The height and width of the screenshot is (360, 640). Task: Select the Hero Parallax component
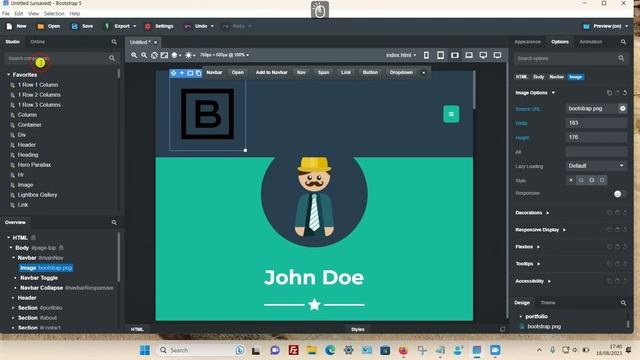[34, 165]
